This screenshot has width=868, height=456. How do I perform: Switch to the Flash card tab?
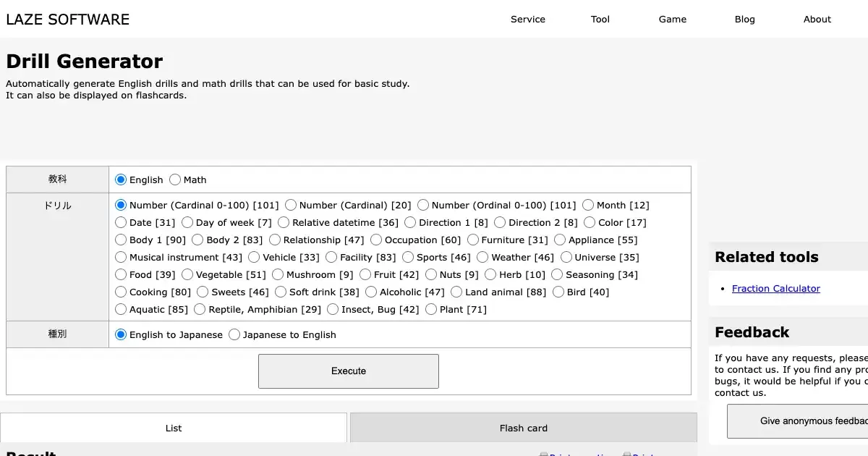[x=523, y=428]
